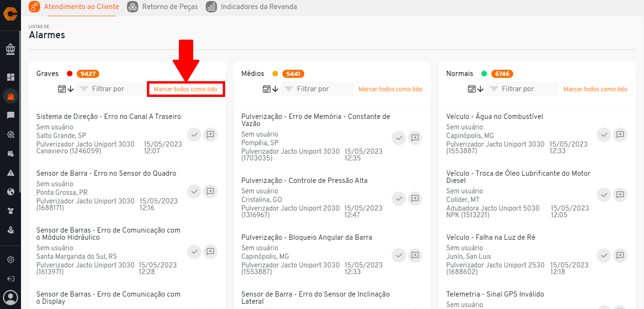Viewport: 644px width, 309px height.
Task: Open the globe icon in the sidebar
Action: pos(10,192)
